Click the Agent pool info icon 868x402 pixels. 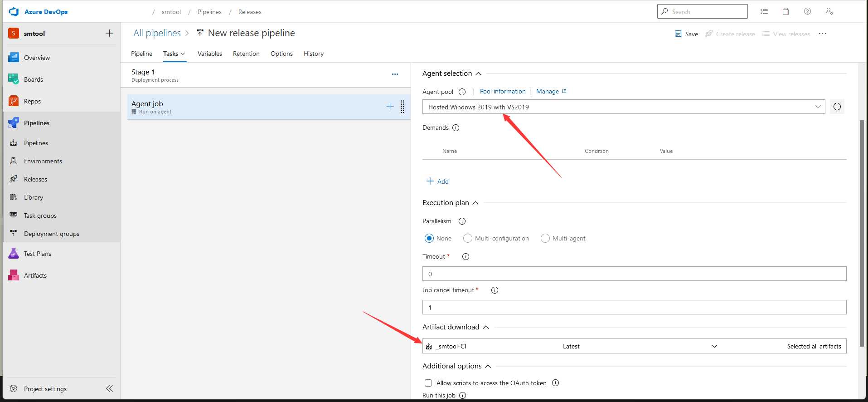coord(462,92)
